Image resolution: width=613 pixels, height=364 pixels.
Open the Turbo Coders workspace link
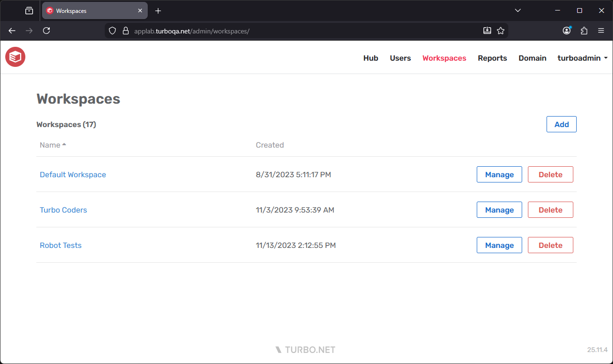[x=63, y=210]
